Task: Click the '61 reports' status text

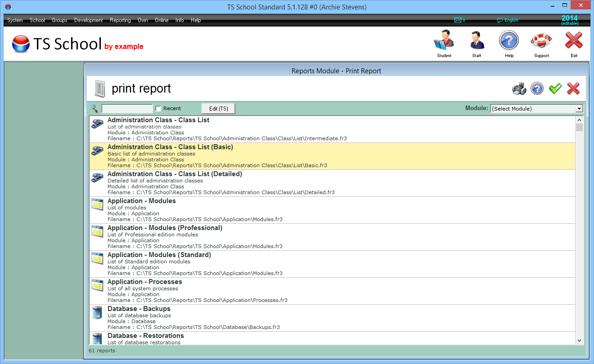Action: point(102,351)
